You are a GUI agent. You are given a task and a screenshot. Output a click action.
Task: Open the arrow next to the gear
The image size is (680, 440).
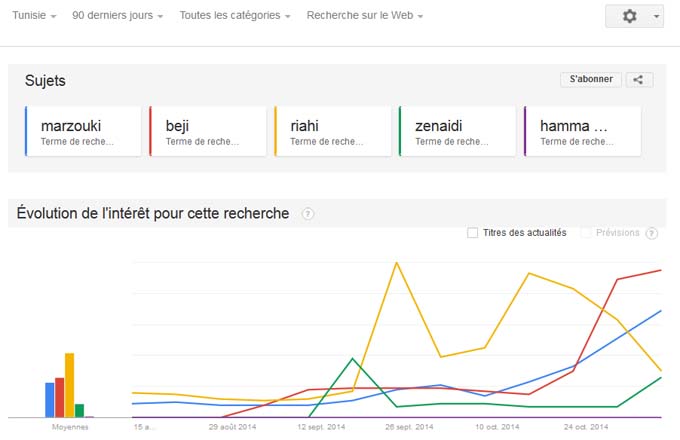point(656,17)
